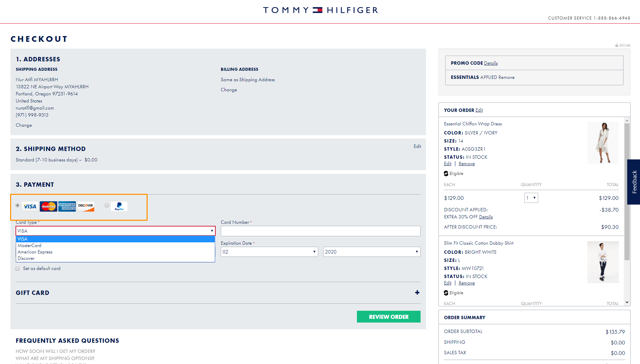This screenshot has width=640, height=364.
Task: Click the Gift Card plus icon
Action: coord(417,293)
